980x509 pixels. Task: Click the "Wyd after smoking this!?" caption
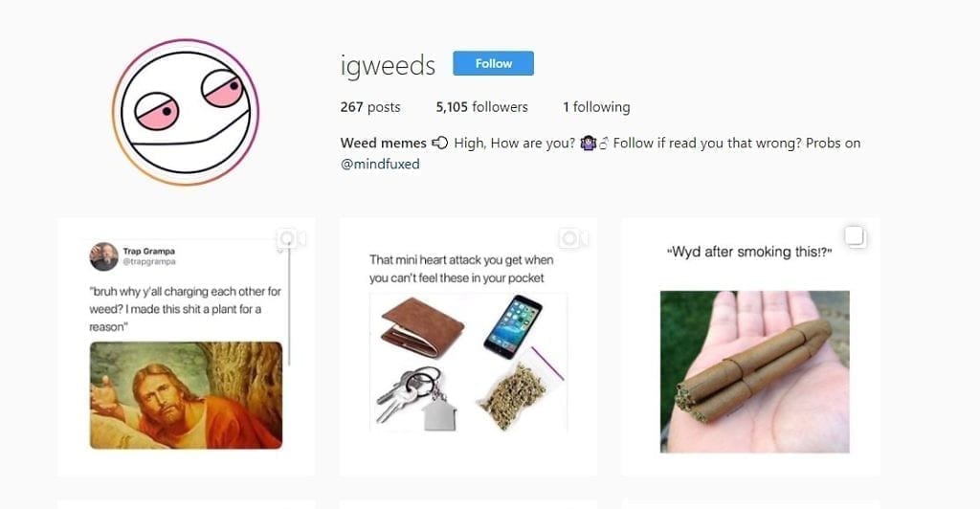tap(749, 252)
